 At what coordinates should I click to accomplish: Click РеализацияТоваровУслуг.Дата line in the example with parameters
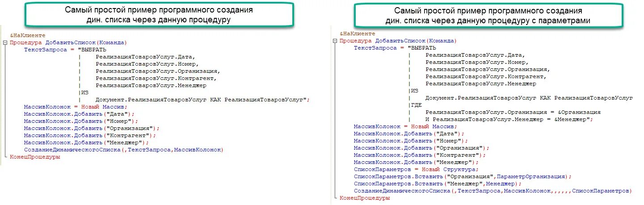[475, 55]
